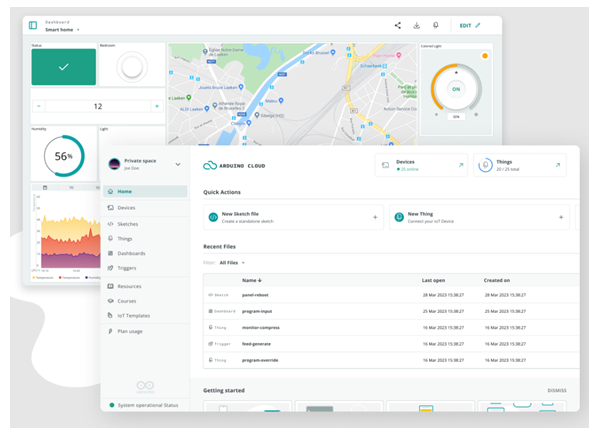600x436 pixels.
Task: Open Devices card arrow icon
Action: [x=461, y=164]
